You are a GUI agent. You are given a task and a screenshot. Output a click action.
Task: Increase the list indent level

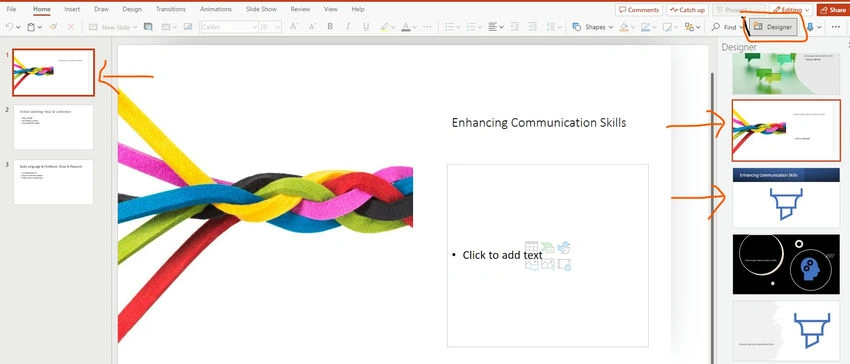click(x=532, y=27)
